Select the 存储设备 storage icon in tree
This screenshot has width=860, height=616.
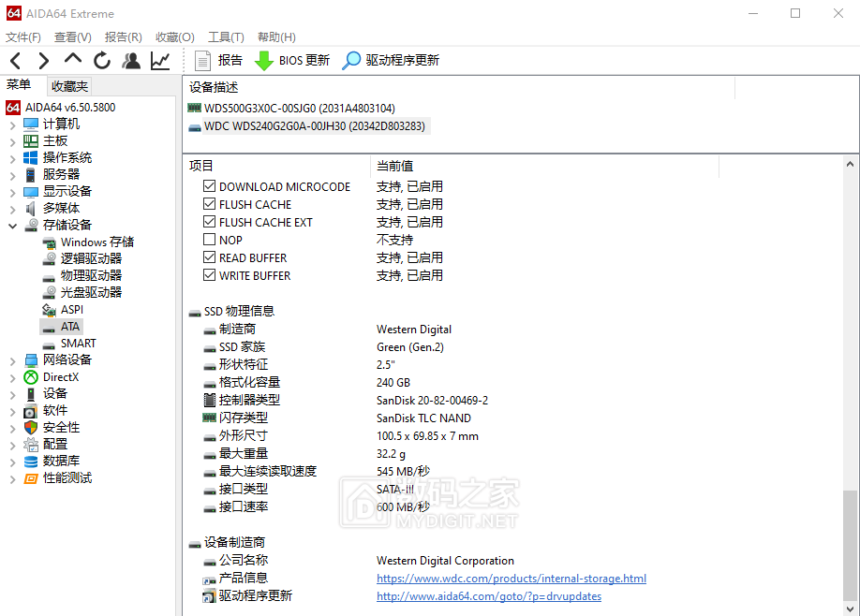(31, 226)
